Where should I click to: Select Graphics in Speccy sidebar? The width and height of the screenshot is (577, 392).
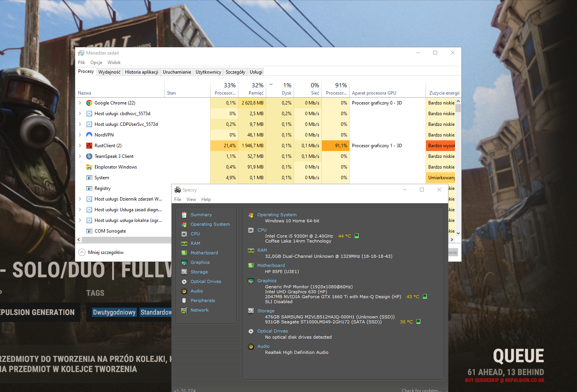pyautogui.click(x=201, y=262)
